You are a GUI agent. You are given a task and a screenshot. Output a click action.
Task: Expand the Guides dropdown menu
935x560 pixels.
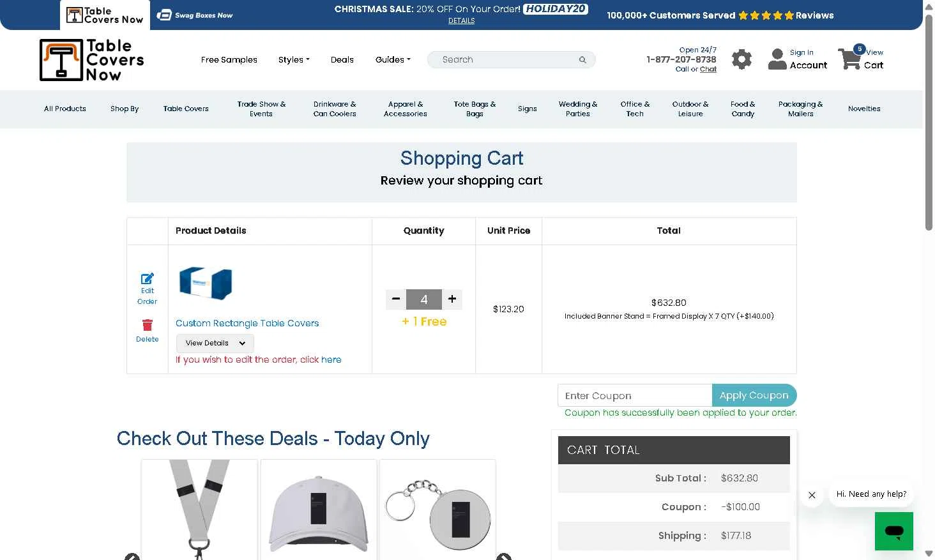pyautogui.click(x=393, y=60)
